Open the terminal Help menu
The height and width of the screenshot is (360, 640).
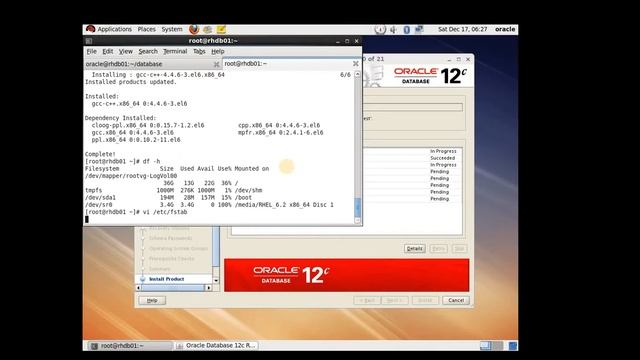click(x=218, y=51)
